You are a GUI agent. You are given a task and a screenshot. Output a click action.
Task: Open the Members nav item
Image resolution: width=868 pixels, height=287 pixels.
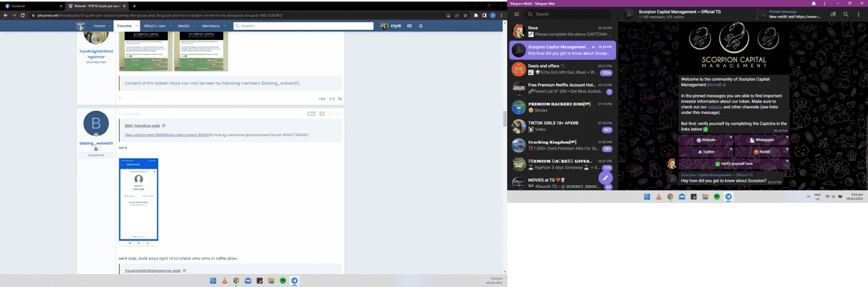click(x=211, y=26)
